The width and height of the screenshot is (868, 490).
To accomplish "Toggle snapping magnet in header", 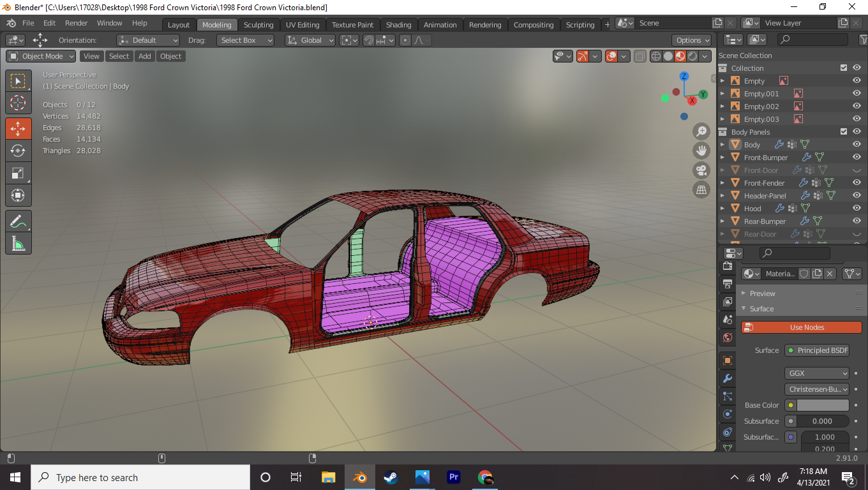I will pos(368,40).
